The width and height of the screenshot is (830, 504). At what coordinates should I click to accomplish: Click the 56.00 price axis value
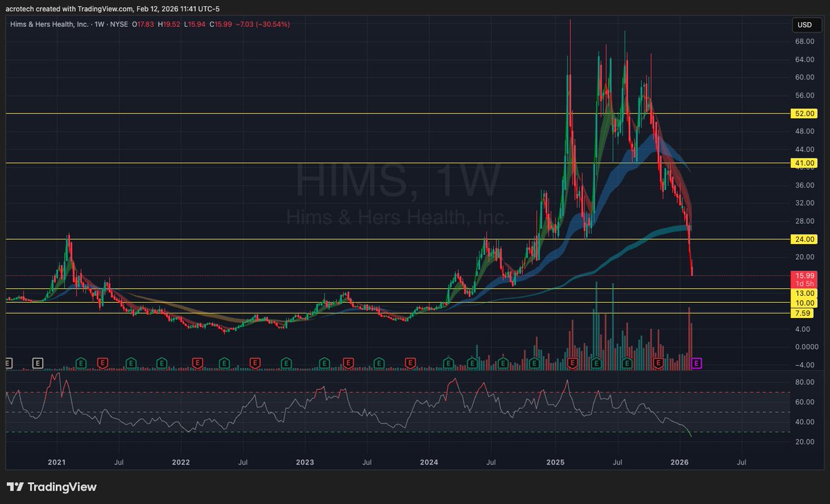coord(804,95)
